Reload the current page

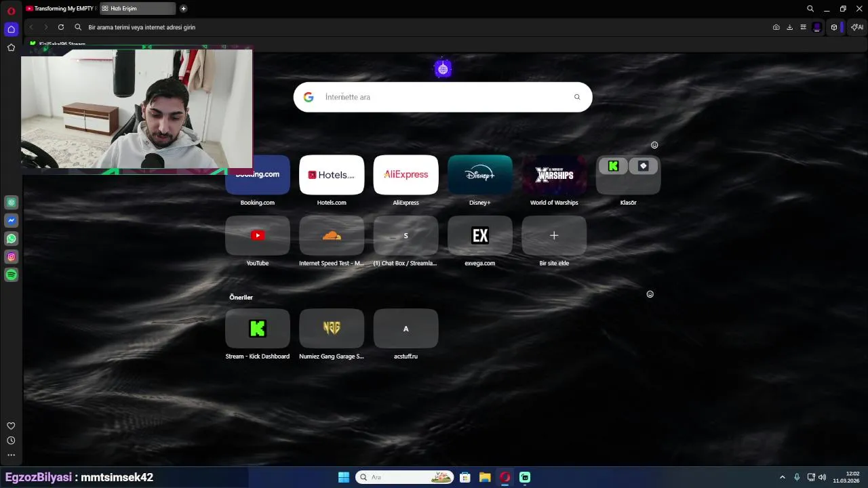[x=61, y=27]
